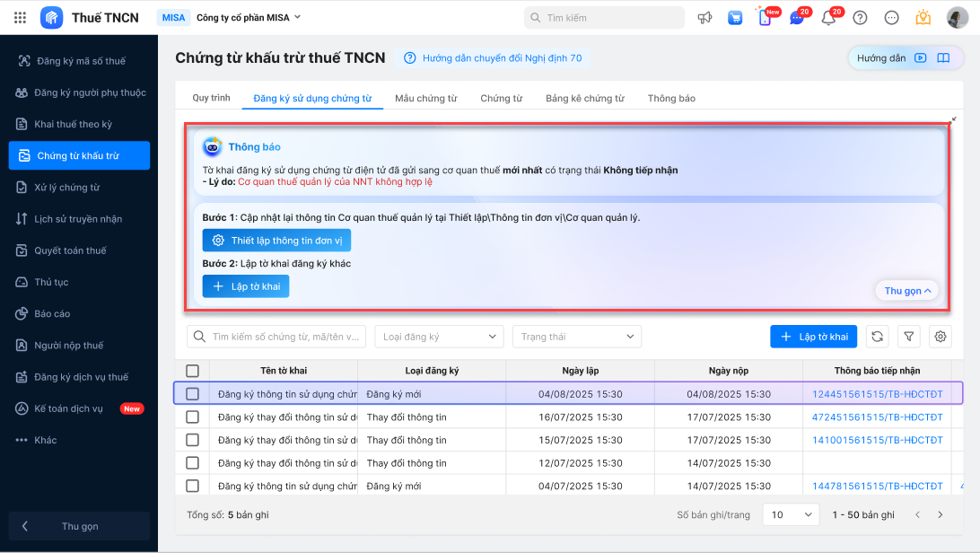The image size is (980, 553).
Task: Open receipt notice link 124451561515/TB-HĐCTĐT
Action: coord(877,394)
